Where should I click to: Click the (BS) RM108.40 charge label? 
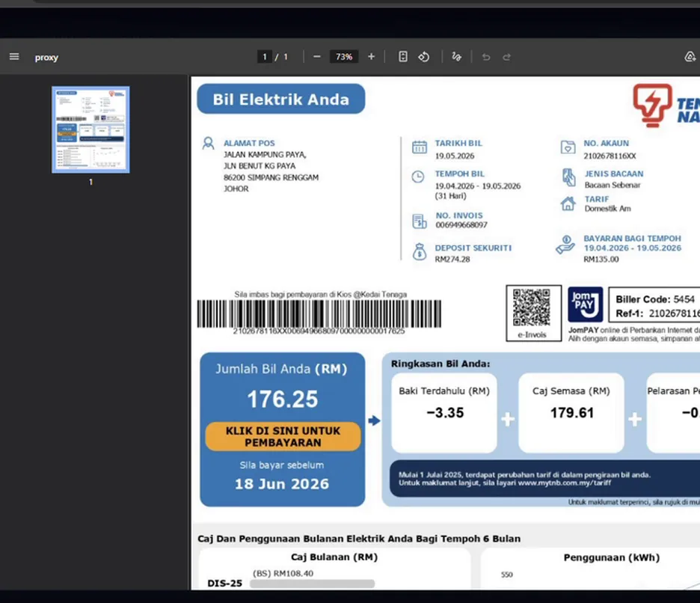pyautogui.click(x=283, y=573)
